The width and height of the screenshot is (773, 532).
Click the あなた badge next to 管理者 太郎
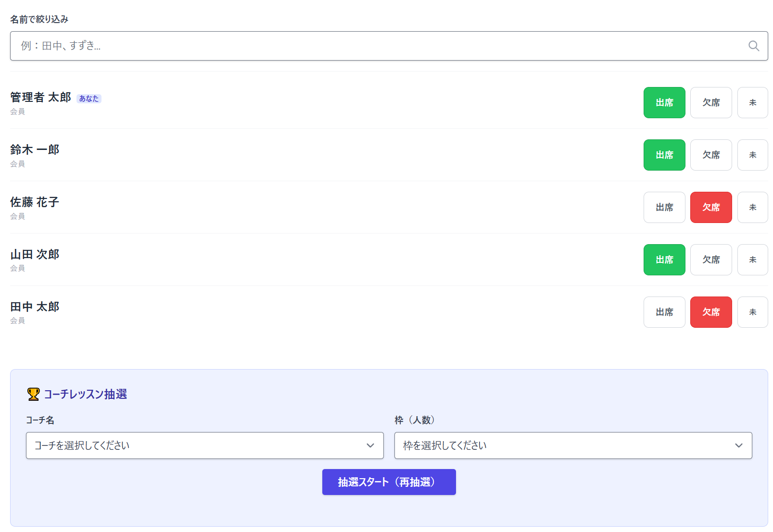pyautogui.click(x=89, y=99)
